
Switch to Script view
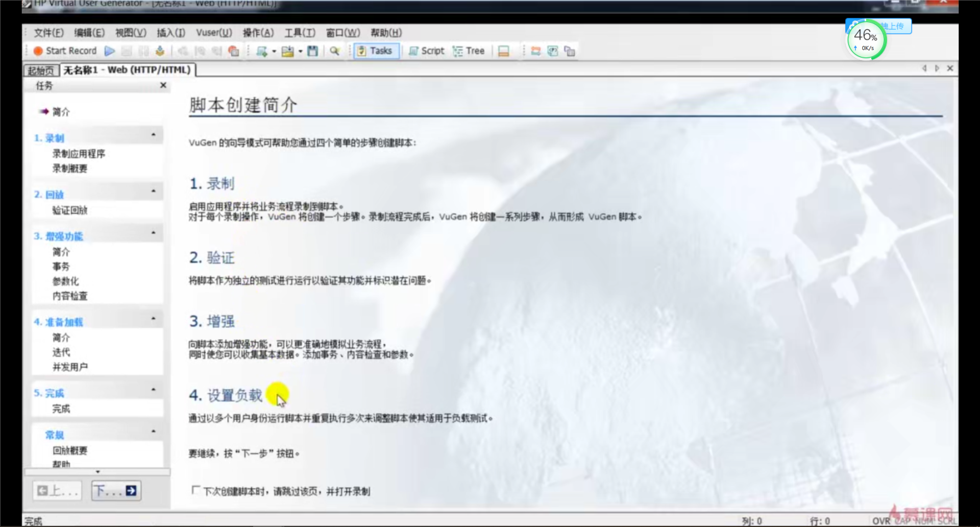pos(427,51)
